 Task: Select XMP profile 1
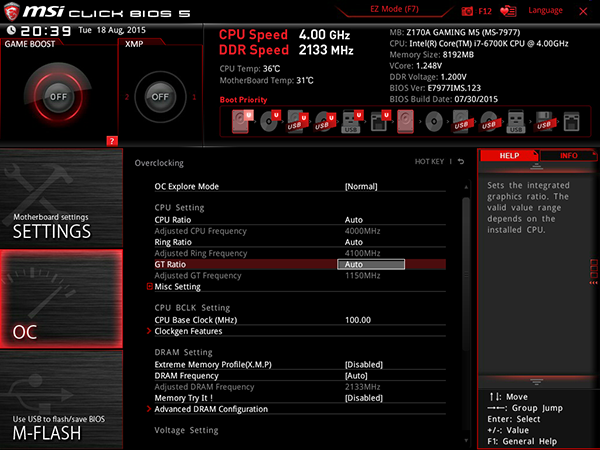[194, 97]
